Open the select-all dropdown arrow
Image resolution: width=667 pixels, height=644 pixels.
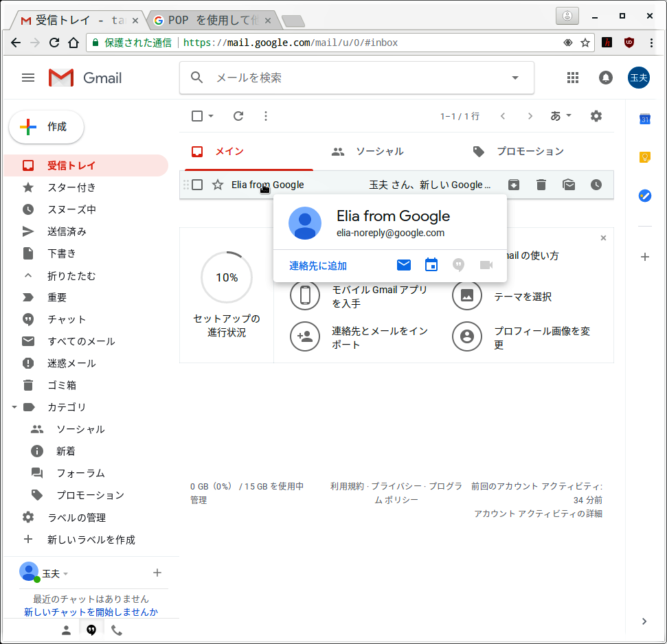pos(211,116)
